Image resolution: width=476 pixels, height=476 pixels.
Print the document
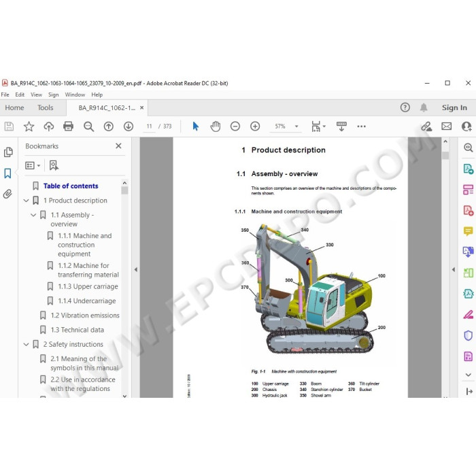coord(68,126)
